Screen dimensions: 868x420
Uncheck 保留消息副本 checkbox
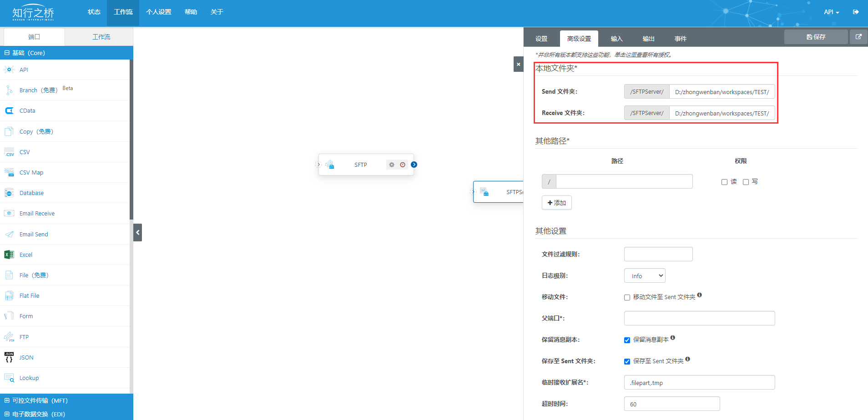pyautogui.click(x=627, y=340)
